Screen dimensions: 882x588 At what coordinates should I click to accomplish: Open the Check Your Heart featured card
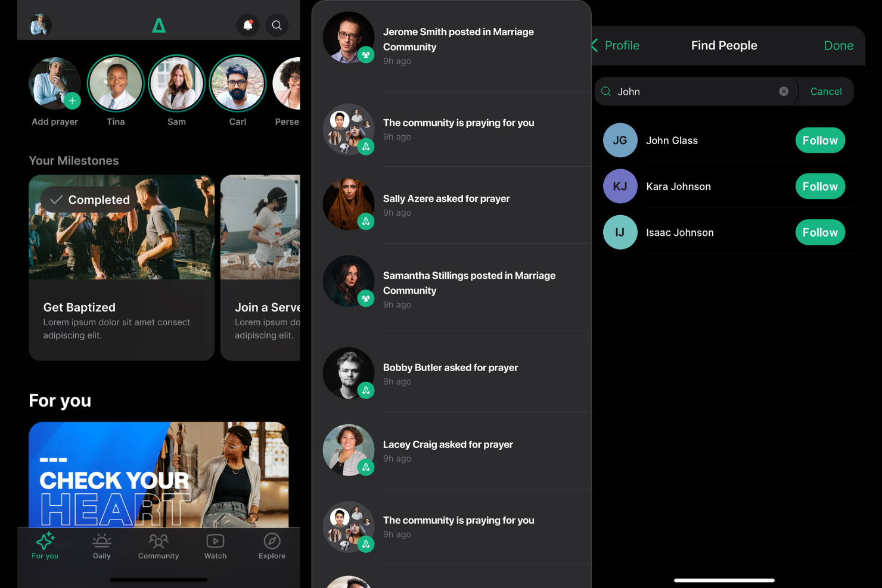[159, 475]
